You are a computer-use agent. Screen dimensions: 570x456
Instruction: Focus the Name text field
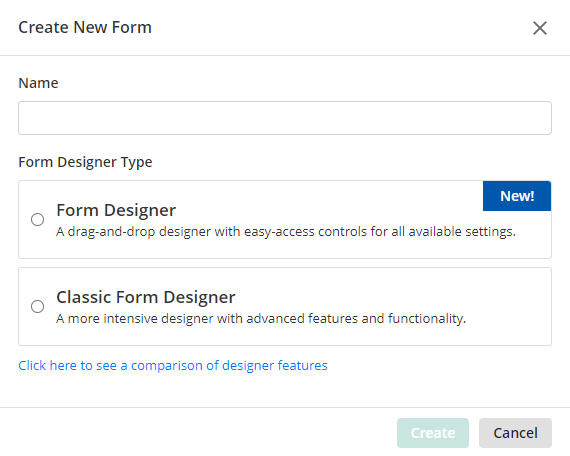[285, 118]
